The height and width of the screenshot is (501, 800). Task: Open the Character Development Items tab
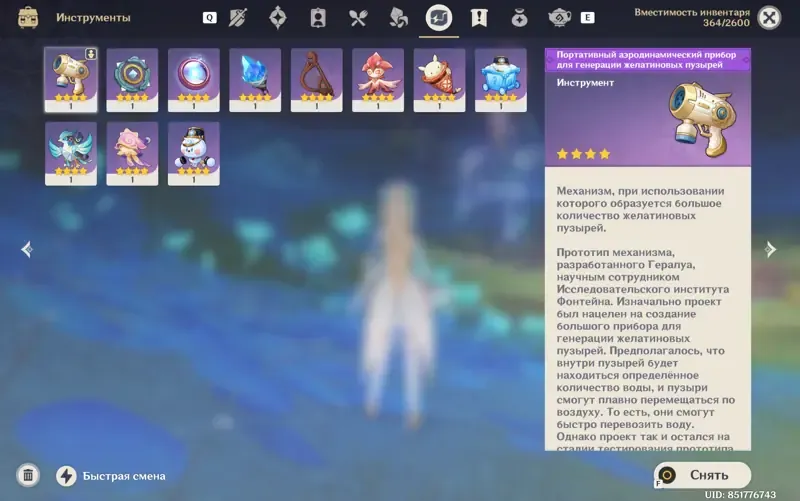point(318,18)
